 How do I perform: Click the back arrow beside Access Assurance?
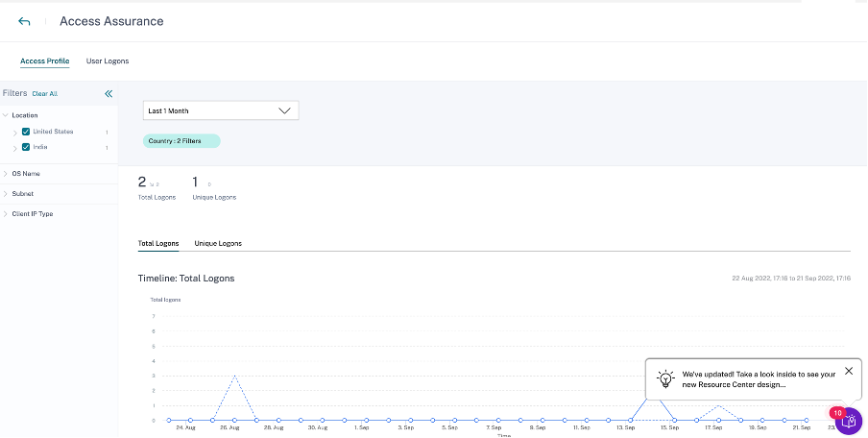click(24, 21)
